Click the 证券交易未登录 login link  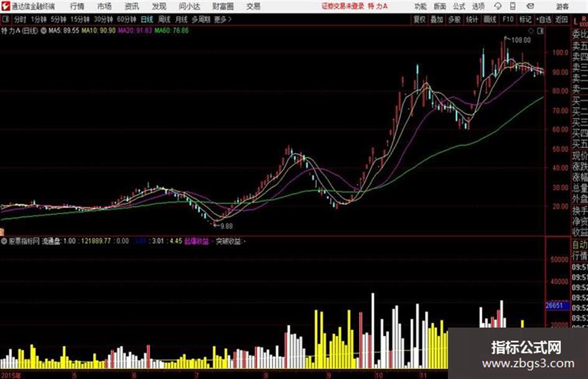(x=343, y=6)
